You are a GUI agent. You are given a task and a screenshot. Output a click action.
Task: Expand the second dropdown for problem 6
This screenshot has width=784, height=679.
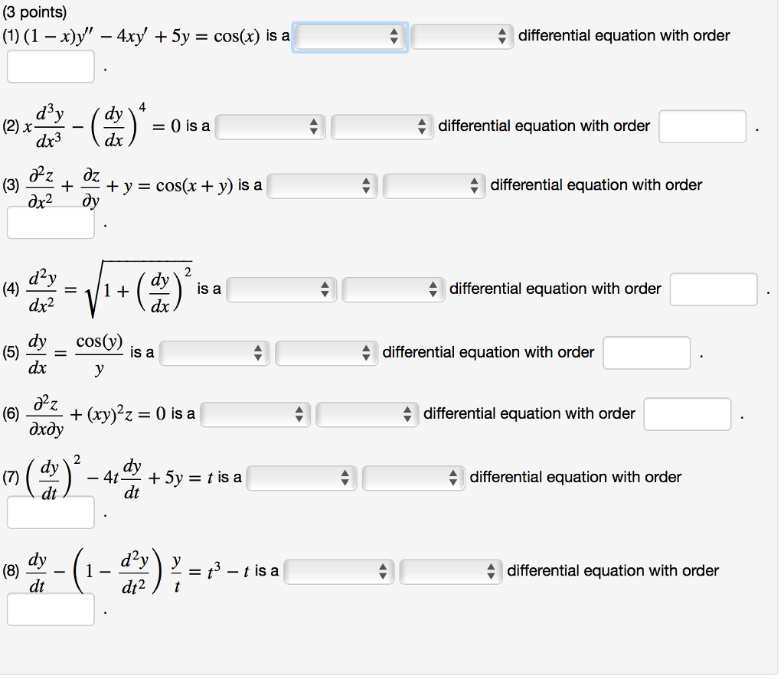(366, 413)
